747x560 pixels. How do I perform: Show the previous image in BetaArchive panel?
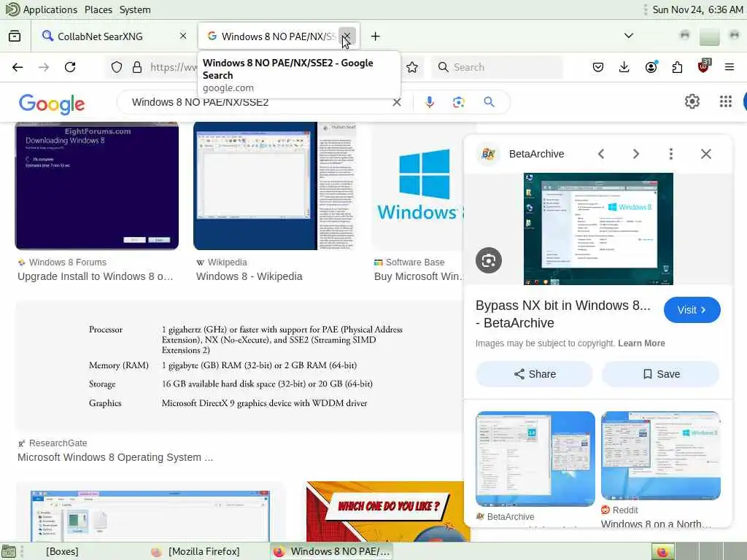pos(601,154)
